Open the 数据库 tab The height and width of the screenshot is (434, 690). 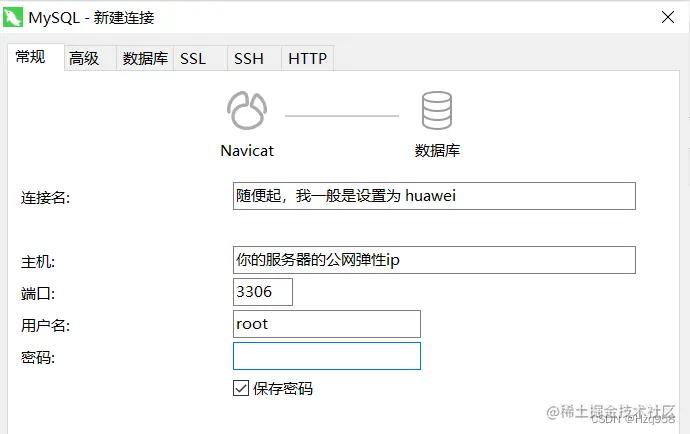click(145, 58)
